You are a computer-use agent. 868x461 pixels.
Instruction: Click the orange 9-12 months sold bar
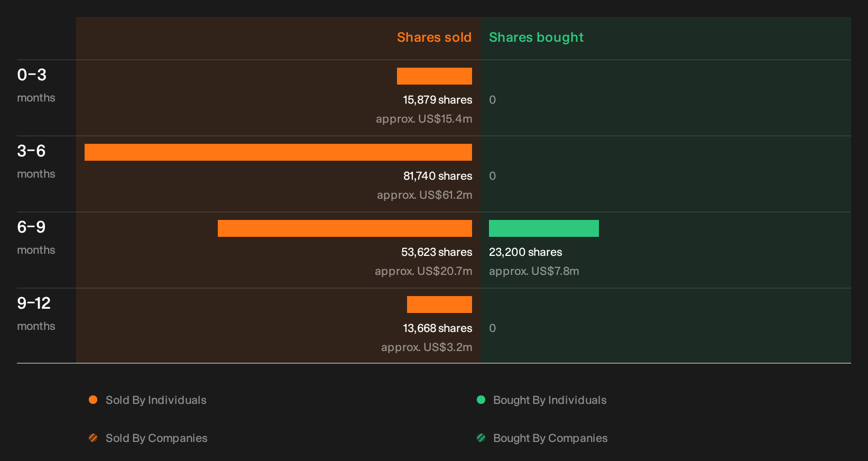click(439, 305)
